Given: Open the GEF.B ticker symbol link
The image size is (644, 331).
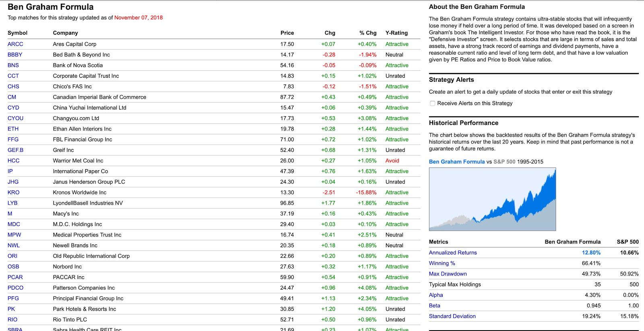Looking at the screenshot, I should coord(16,150).
